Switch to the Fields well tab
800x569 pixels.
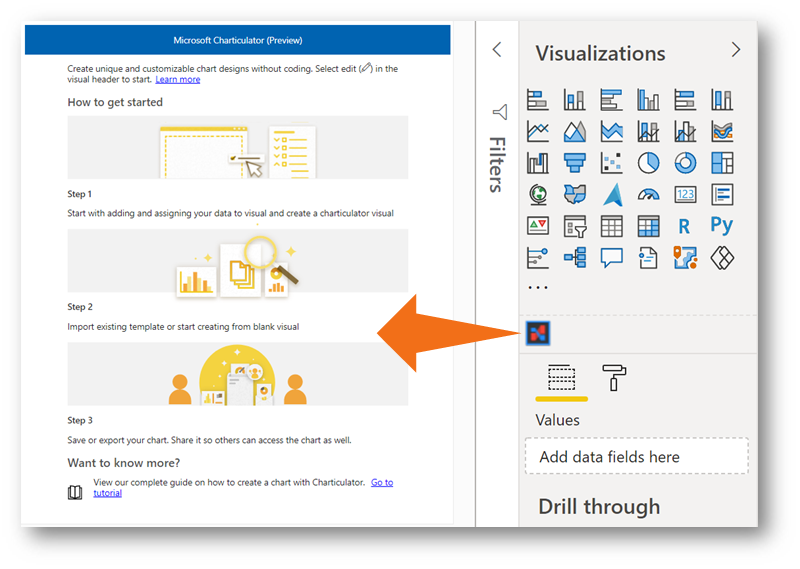tap(561, 378)
